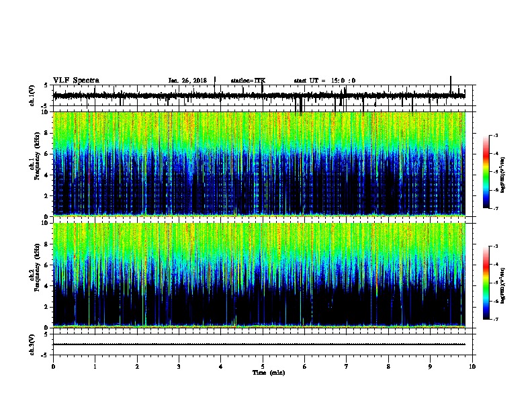Click time axis tick label "1"
This screenshot has height=411, width=532.
(x=95, y=367)
